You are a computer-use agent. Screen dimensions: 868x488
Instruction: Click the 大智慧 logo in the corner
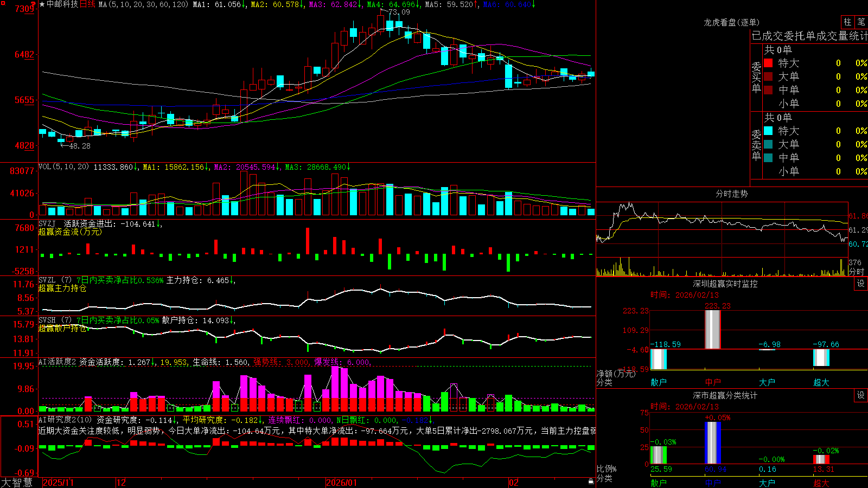tap(17, 483)
